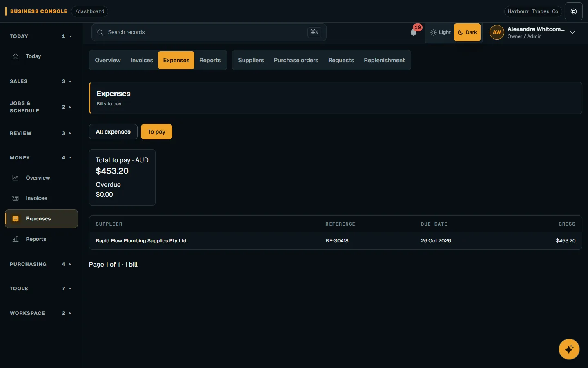Open the Replenishment tab
This screenshot has width=588, height=368.
(x=384, y=60)
